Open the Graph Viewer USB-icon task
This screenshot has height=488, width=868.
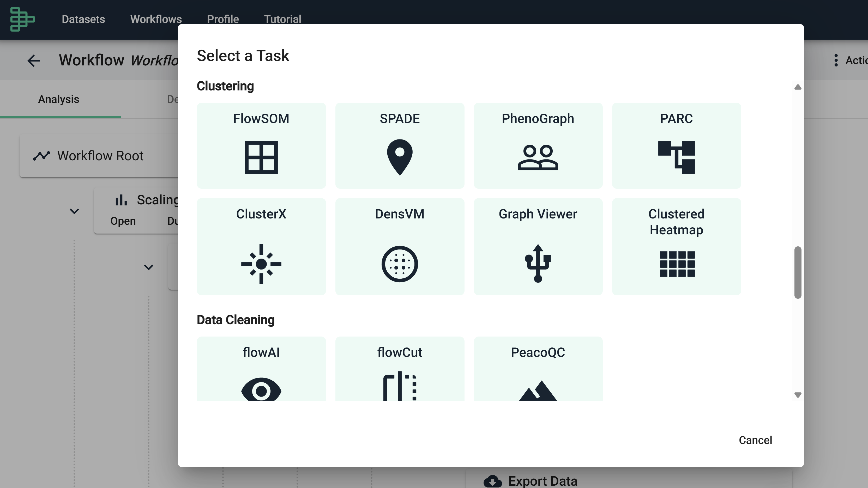[x=538, y=247]
